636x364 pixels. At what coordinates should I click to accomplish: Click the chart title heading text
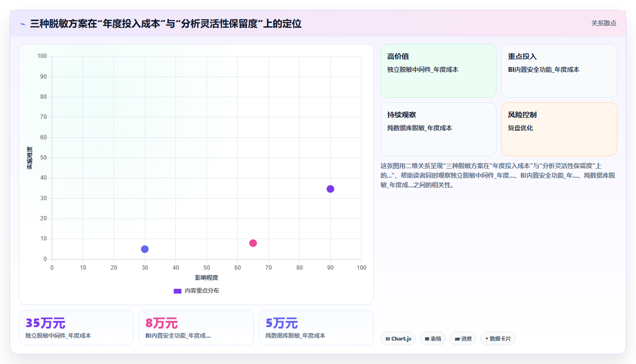[166, 23]
